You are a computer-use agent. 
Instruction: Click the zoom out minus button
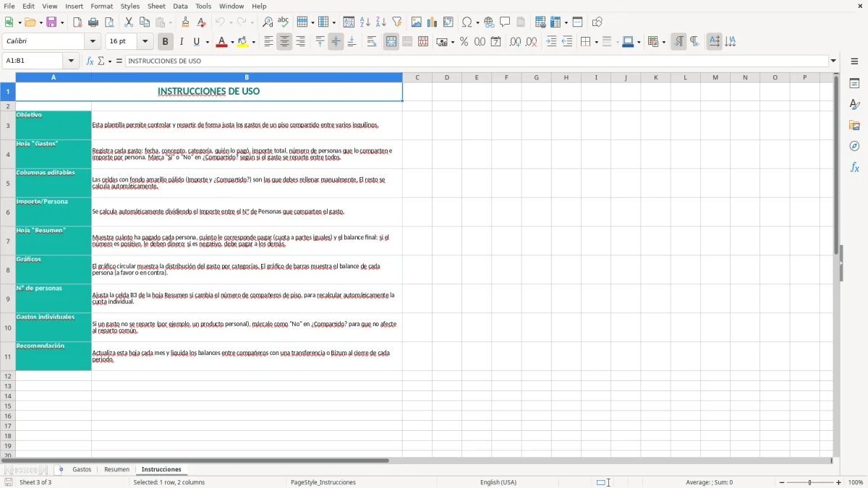tap(780, 482)
